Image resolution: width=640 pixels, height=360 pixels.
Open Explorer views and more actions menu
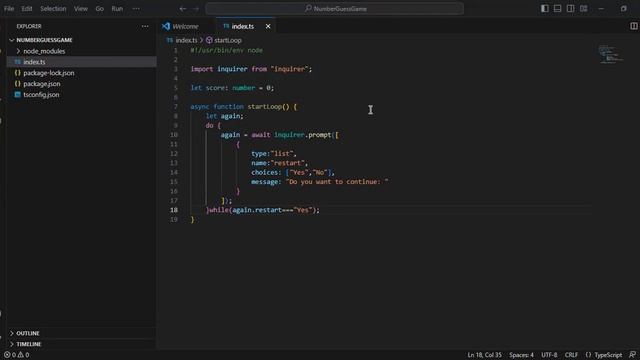[x=145, y=26]
